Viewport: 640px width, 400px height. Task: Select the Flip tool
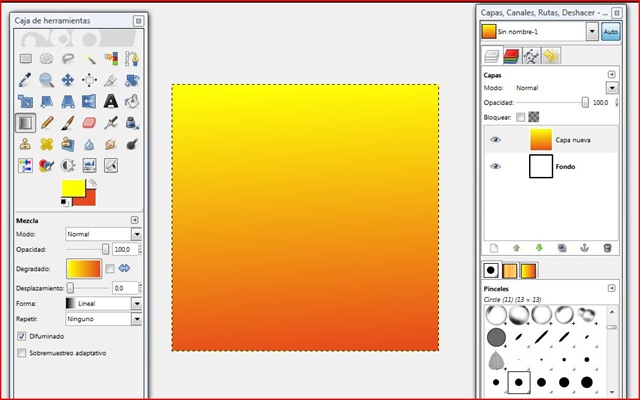[x=89, y=101]
